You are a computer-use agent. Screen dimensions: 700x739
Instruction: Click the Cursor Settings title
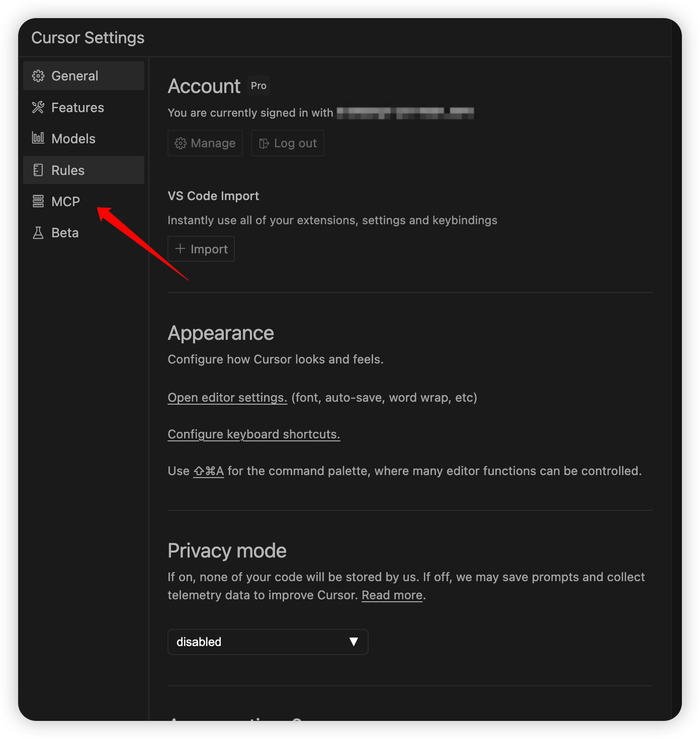coord(88,38)
